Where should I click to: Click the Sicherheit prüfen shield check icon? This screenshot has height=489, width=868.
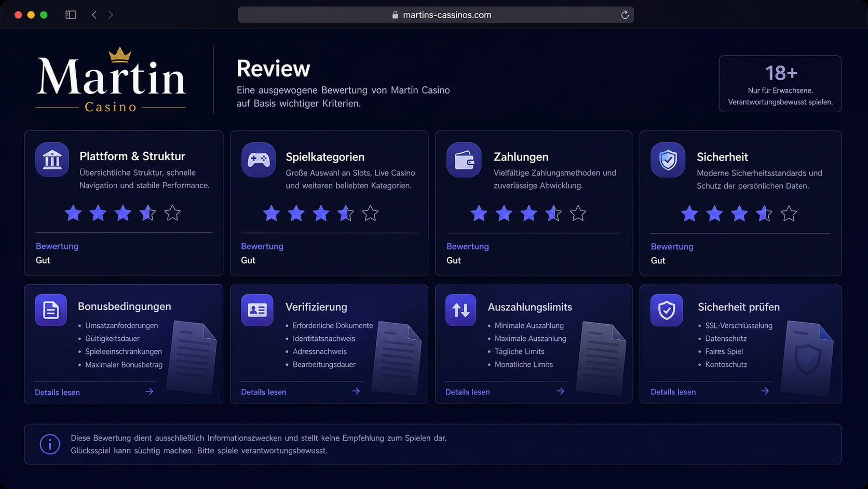point(667,310)
